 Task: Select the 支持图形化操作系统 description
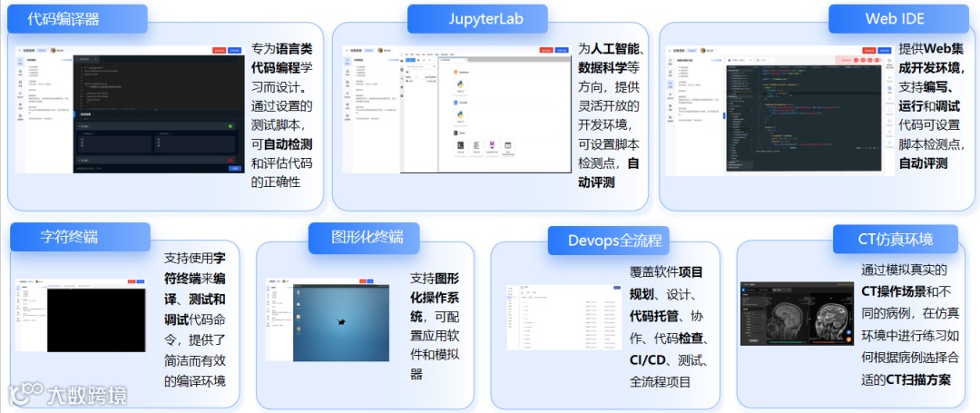click(435, 326)
